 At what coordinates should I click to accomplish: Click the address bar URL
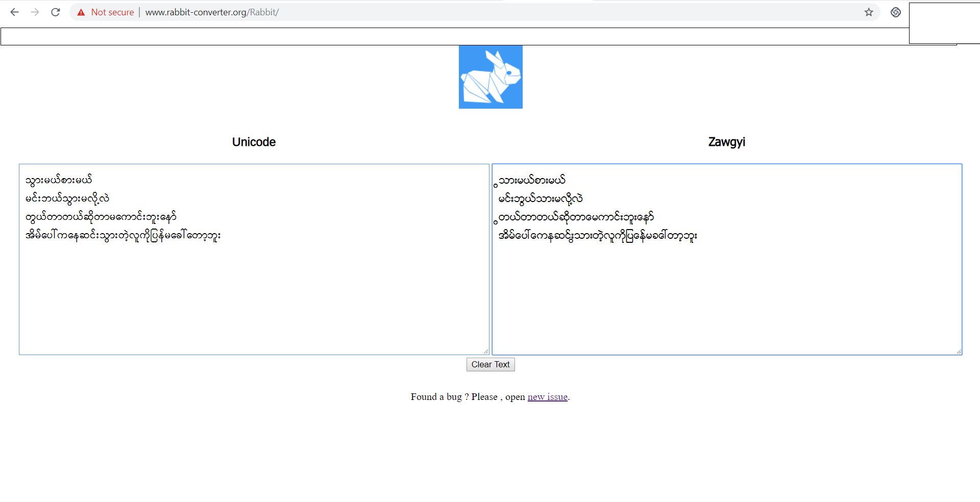(x=212, y=12)
